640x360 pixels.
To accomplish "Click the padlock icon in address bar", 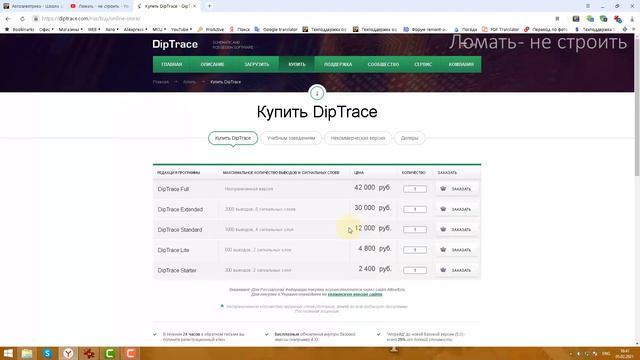I will [36, 19].
